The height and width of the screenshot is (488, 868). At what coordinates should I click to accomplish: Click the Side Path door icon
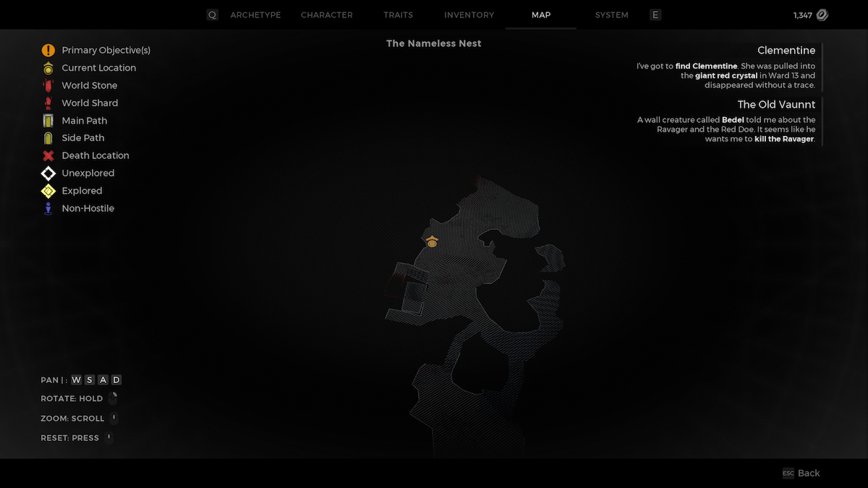click(x=48, y=138)
